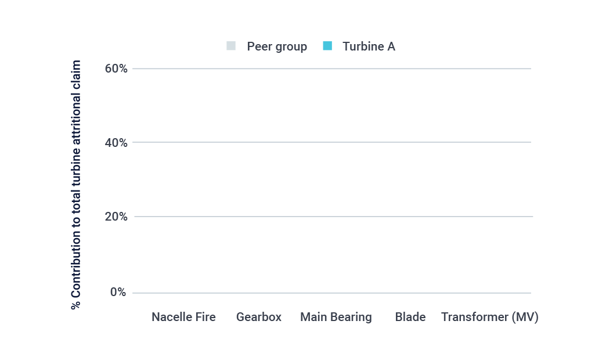Click the 0% y-axis tick label

click(118, 292)
